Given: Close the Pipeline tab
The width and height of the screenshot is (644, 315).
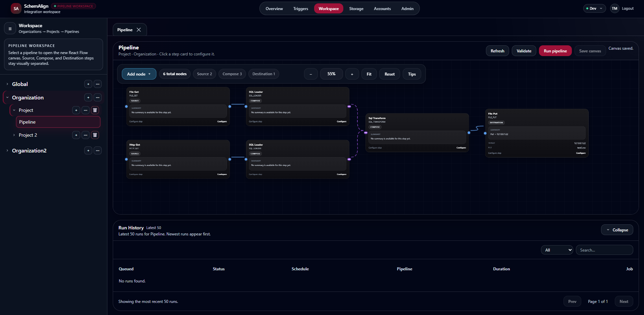Looking at the screenshot, I should (139, 30).
